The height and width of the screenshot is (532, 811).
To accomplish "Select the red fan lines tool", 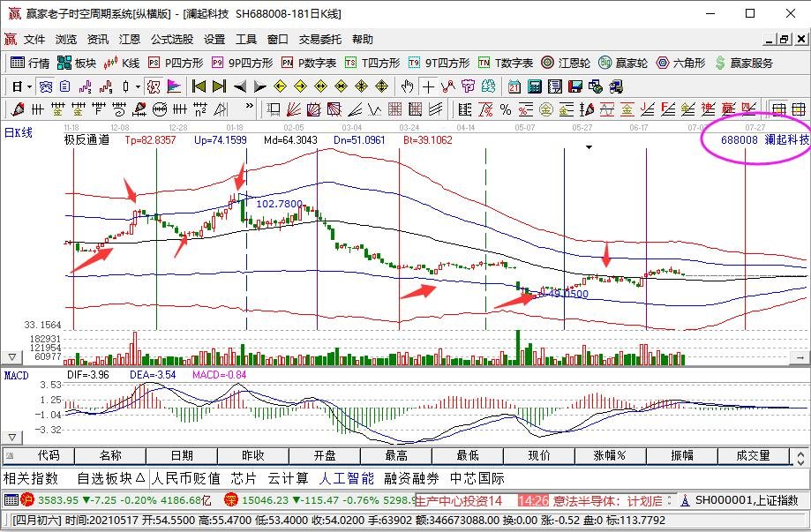I will pos(294,109).
